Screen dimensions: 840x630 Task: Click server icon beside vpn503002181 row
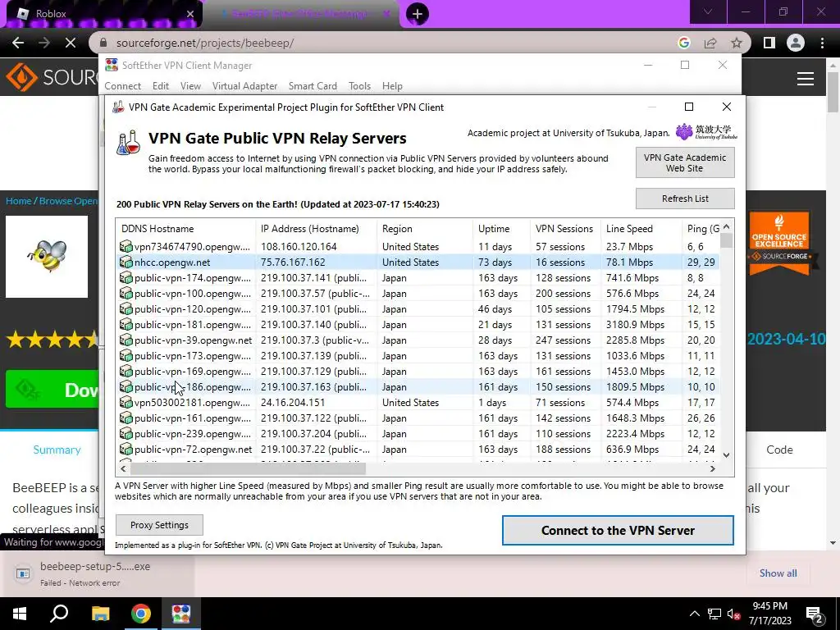point(126,402)
